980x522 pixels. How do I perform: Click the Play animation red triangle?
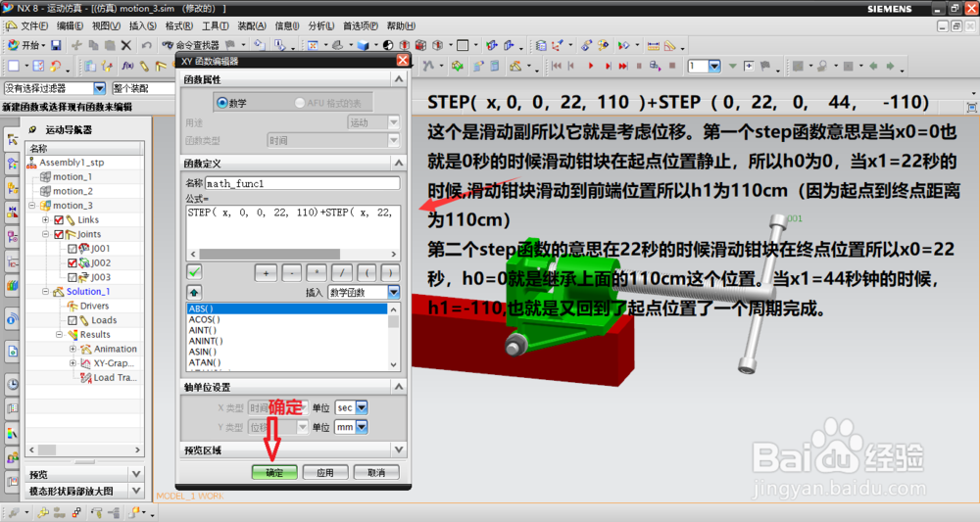(591, 66)
